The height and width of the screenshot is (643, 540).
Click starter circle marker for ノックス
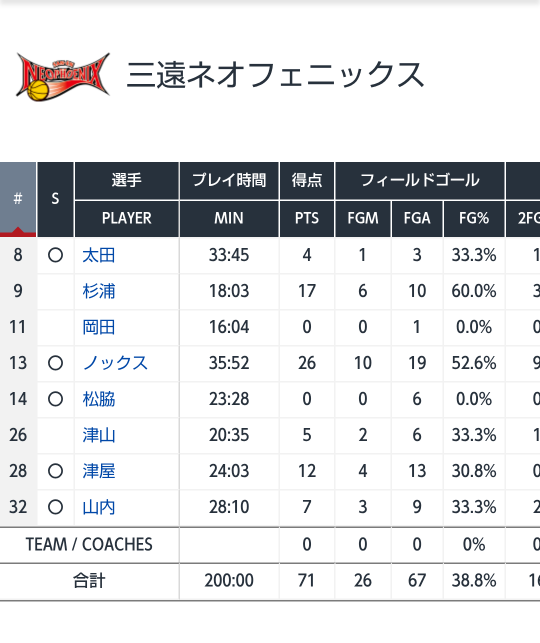[55, 363]
